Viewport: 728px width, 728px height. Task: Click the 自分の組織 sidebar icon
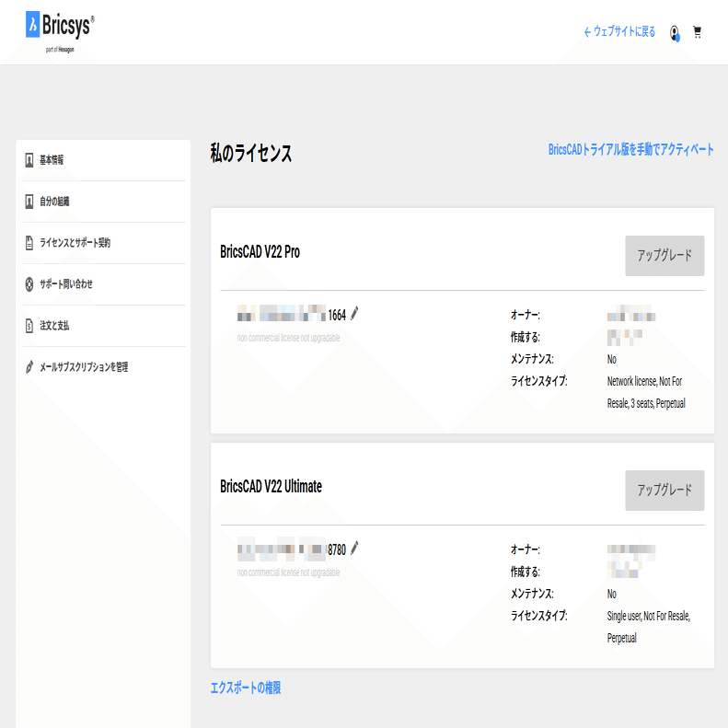pyautogui.click(x=29, y=202)
